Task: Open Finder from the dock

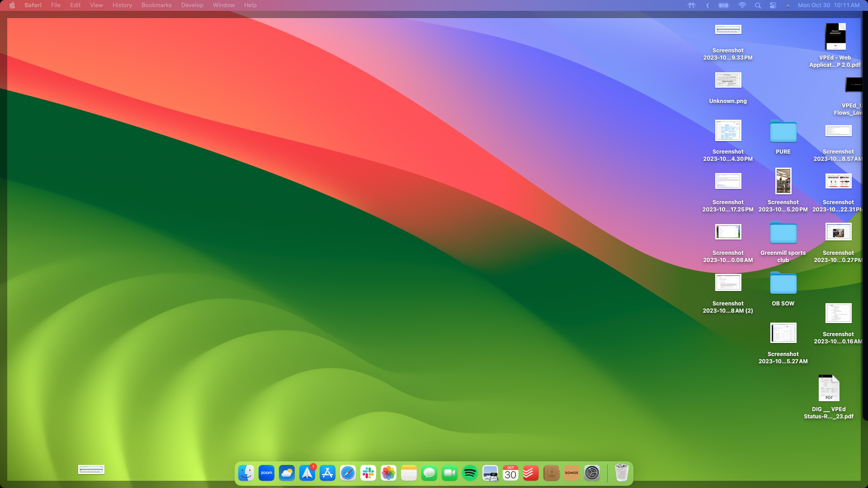Action: (246, 473)
